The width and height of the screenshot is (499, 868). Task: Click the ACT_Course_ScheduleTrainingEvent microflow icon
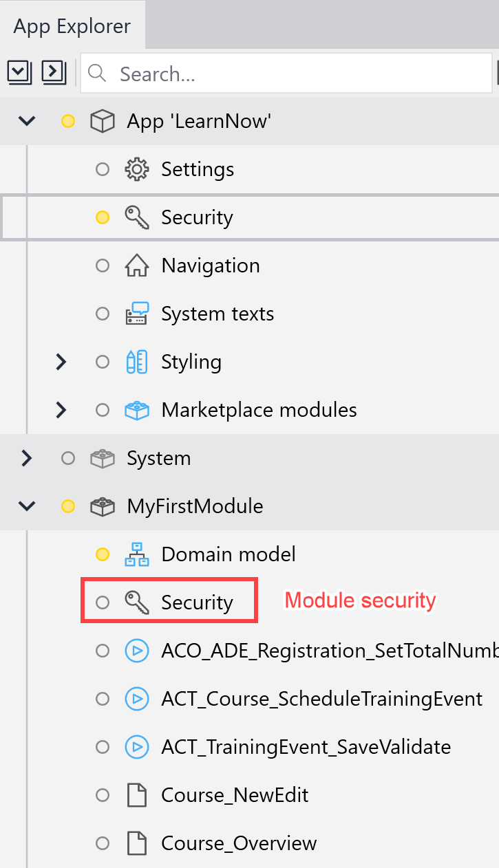[137, 699]
